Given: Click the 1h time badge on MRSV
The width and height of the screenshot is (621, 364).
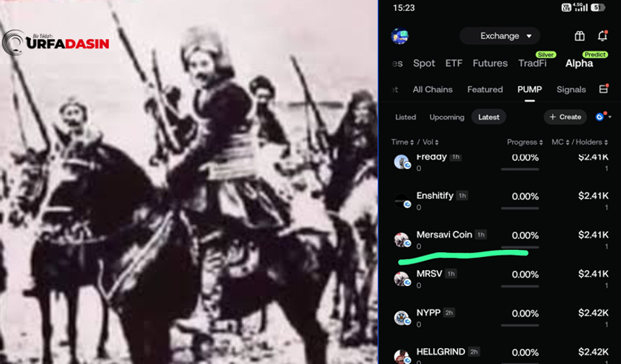Looking at the screenshot, I should [x=451, y=274].
